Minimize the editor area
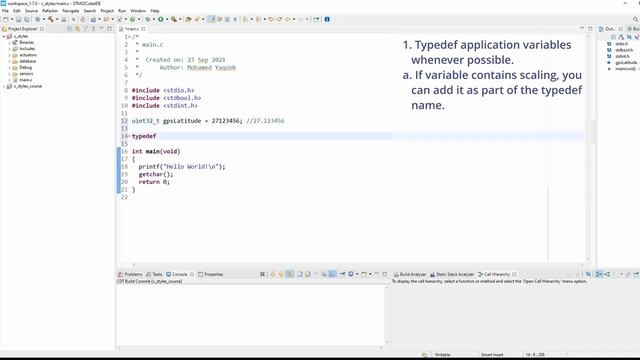The width and height of the screenshot is (640, 360). pos(582,29)
